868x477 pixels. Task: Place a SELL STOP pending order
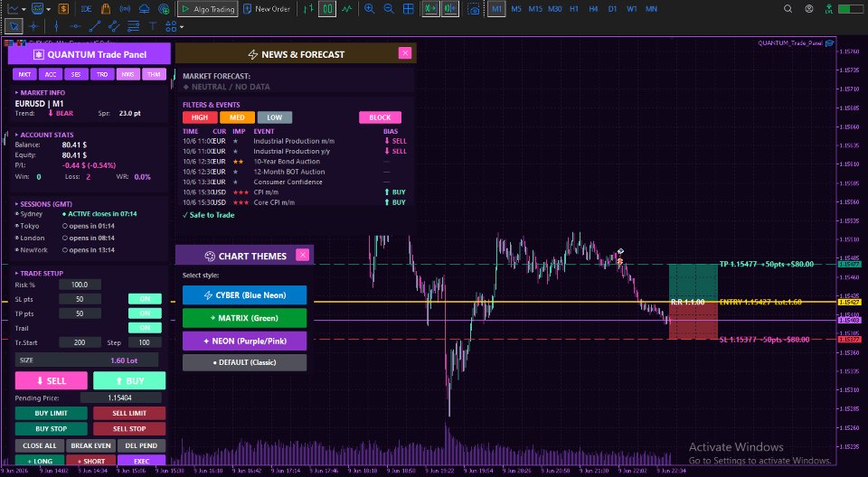(129, 428)
